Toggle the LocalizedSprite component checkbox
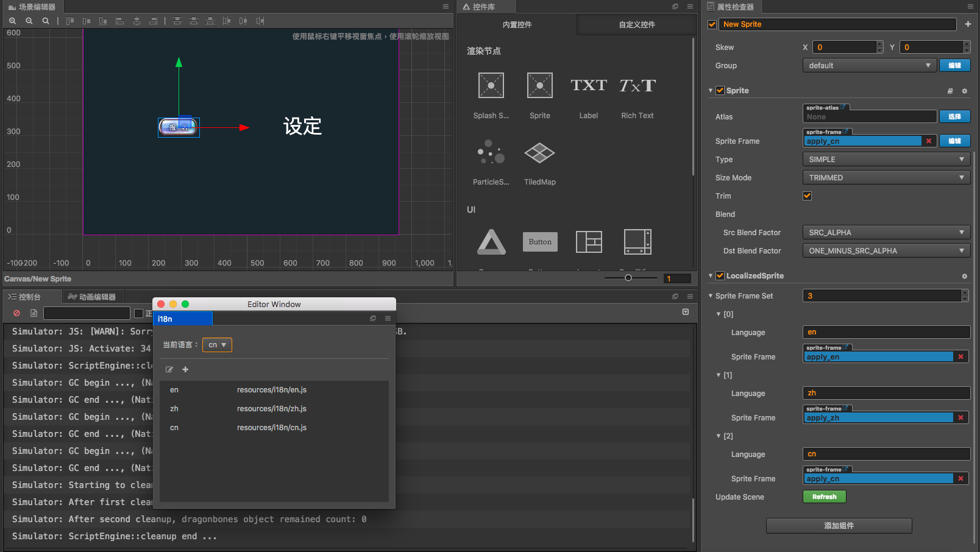 pos(720,275)
